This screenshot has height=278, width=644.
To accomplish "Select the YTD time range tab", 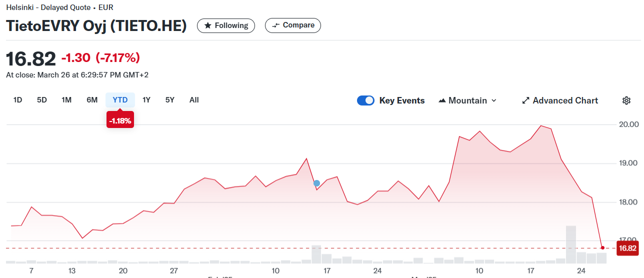I will pyautogui.click(x=120, y=100).
